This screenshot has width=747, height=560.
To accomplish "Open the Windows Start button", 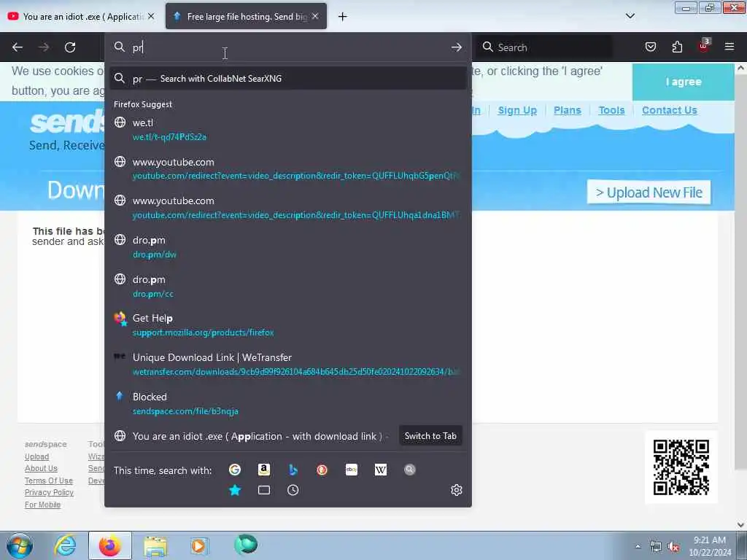I will click(x=20, y=545).
